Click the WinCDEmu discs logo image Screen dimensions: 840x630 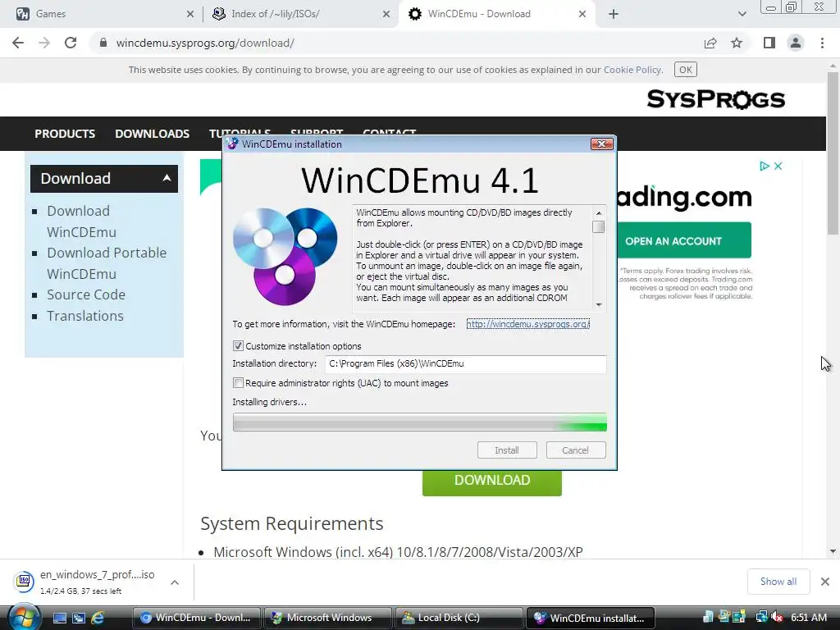(285, 256)
